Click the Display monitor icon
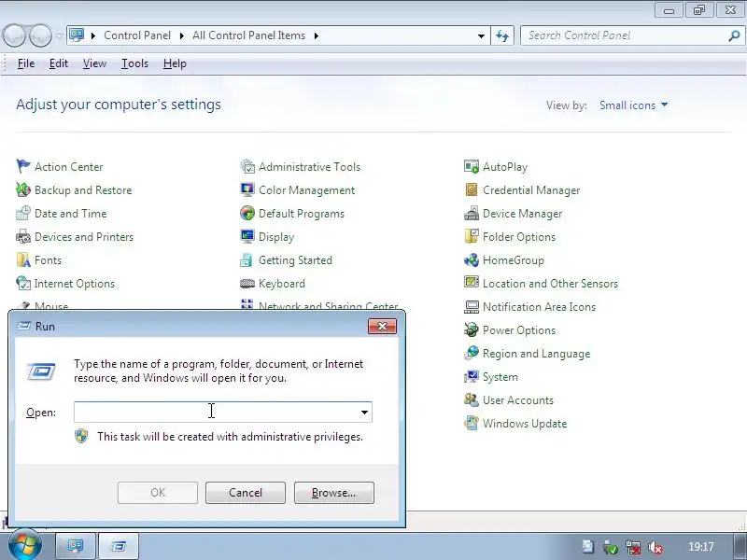Screen dimensions: 747x560 pyautogui.click(x=247, y=236)
